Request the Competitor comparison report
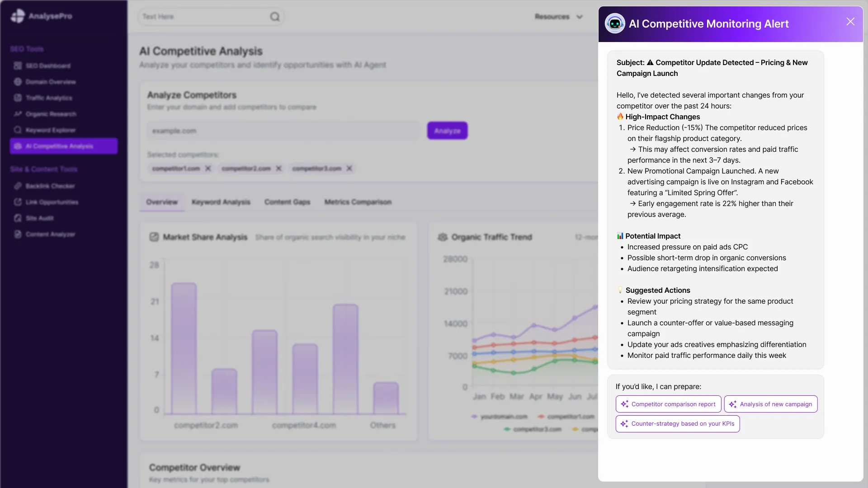The width and height of the screenshot is (868, 488). click(668, 404)
